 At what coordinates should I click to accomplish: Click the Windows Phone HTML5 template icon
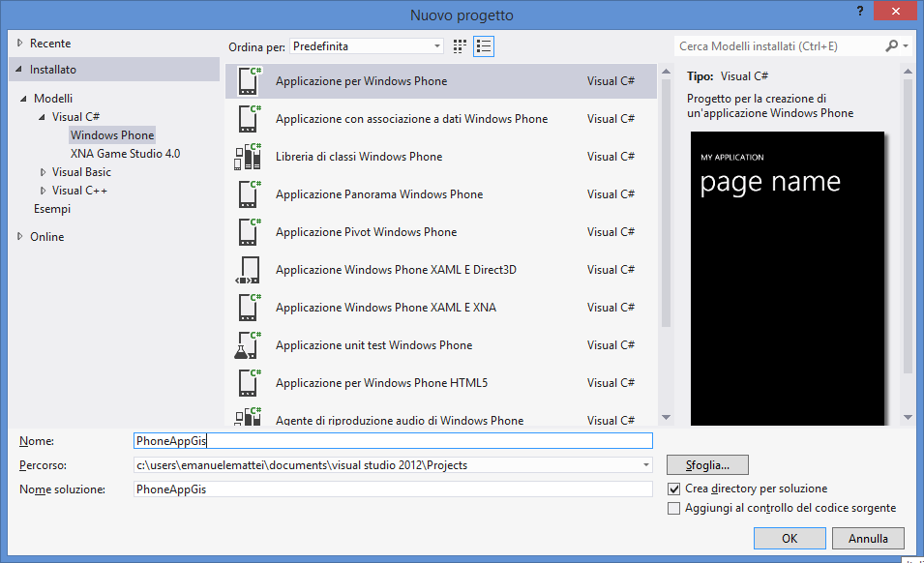point(248,383)
